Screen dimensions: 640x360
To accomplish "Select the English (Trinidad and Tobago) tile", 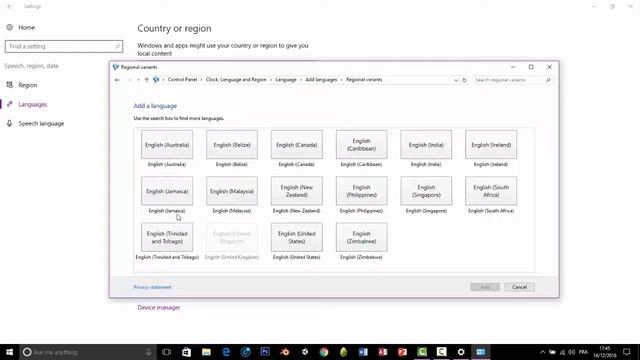I will (167, 238).
